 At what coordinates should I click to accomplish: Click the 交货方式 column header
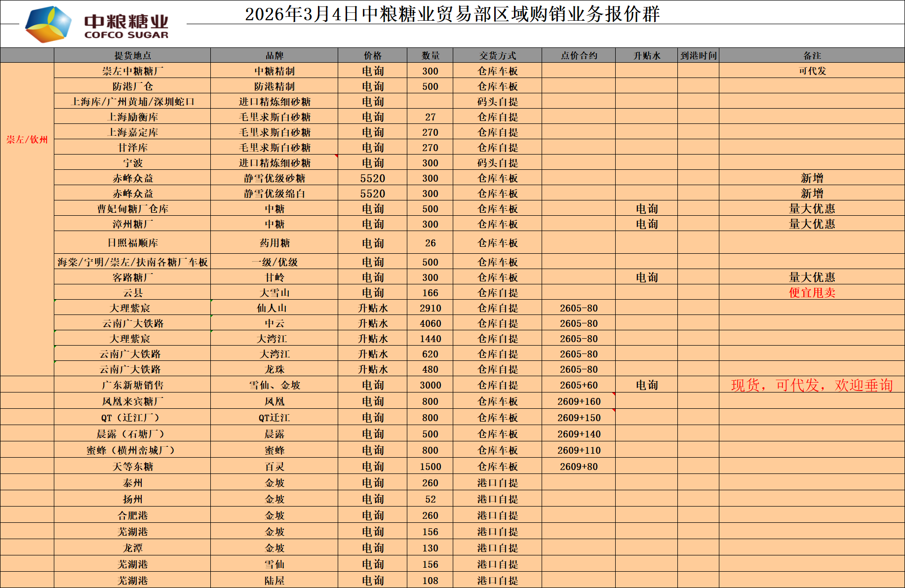[x=497, y=55]
